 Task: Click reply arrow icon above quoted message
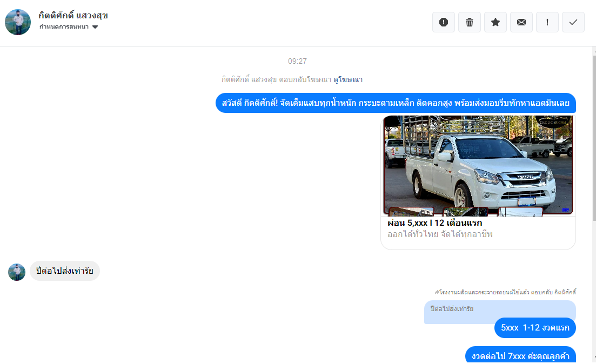tap(437, 292)
